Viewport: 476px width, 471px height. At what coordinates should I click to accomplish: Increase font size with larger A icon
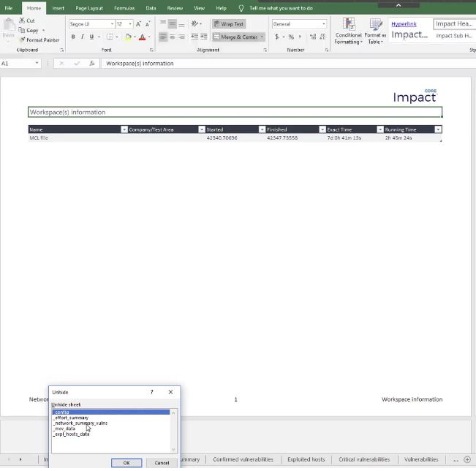coord(138,24)
